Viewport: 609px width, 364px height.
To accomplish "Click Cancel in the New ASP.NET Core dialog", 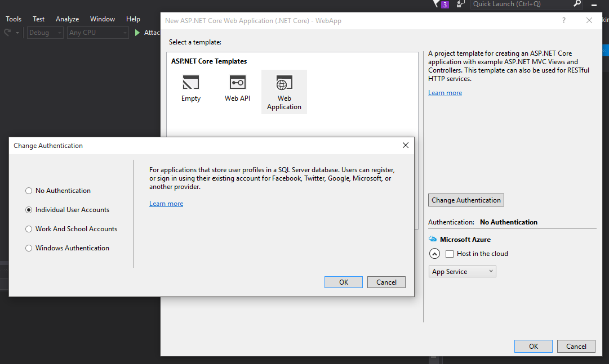I will [x=576, y=346].
